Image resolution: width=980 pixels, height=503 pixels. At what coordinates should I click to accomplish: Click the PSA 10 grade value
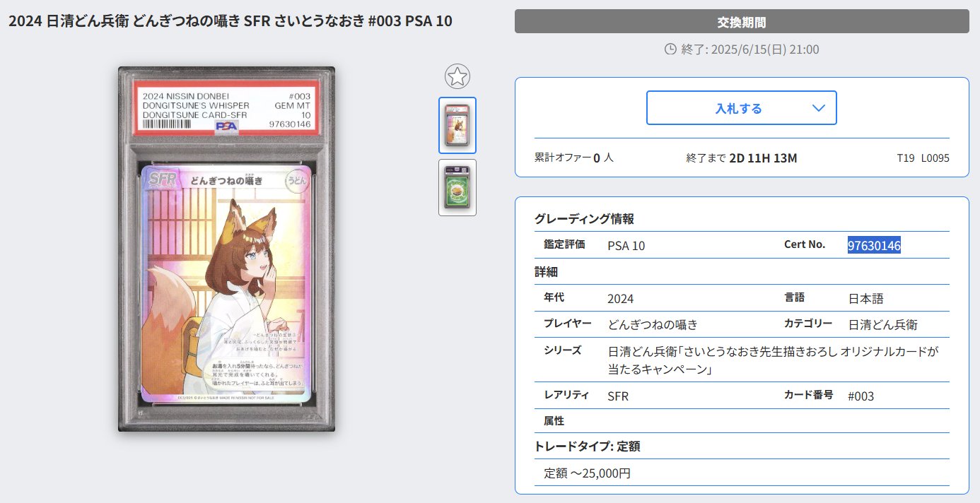pos(626,246)
